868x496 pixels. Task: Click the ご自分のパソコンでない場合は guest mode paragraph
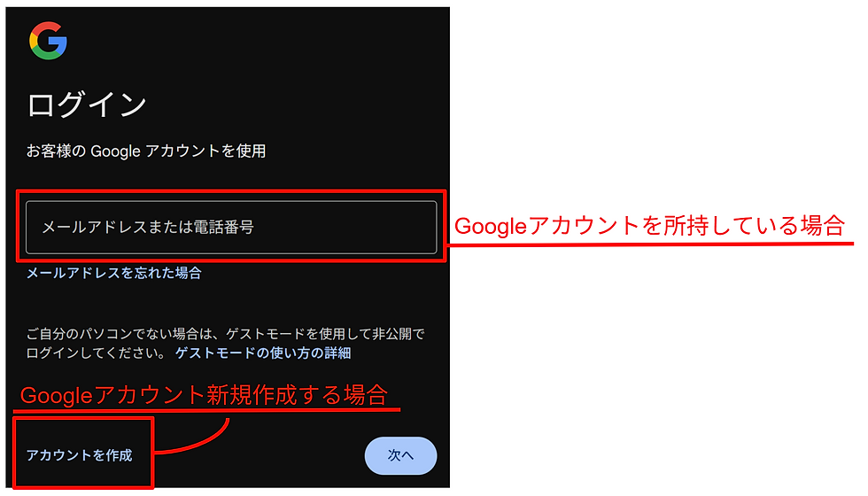(x=225, y=344)
